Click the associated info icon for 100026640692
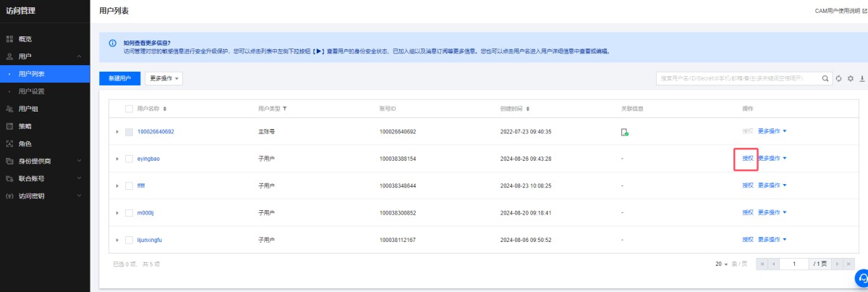Viewport: 868px width, 292px height. click(624, 132)
